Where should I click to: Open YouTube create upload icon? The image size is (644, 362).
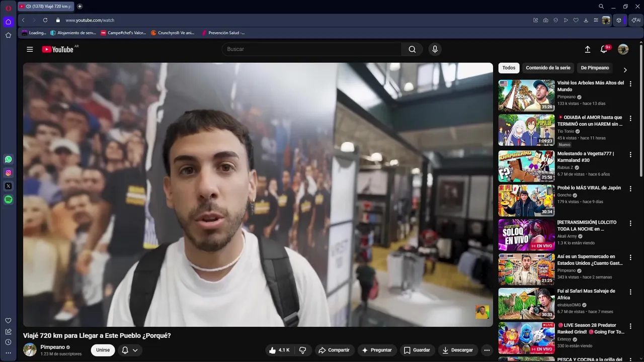[587, 49]
